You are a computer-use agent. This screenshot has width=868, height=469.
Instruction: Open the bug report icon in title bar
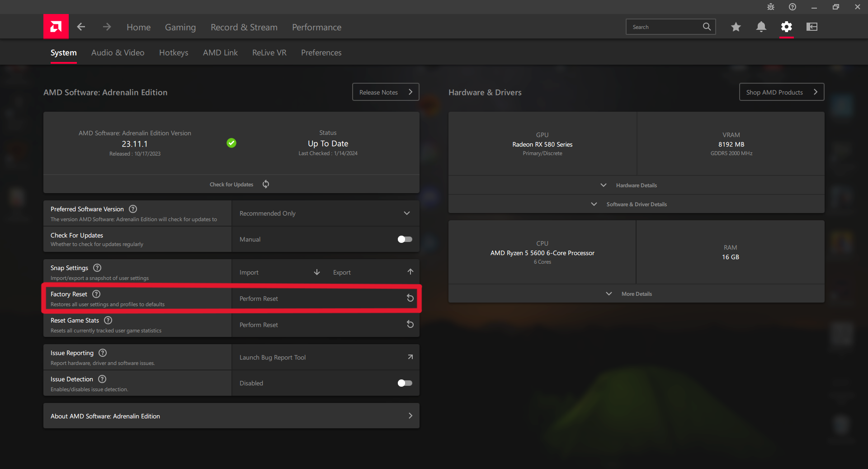point(771,7)
